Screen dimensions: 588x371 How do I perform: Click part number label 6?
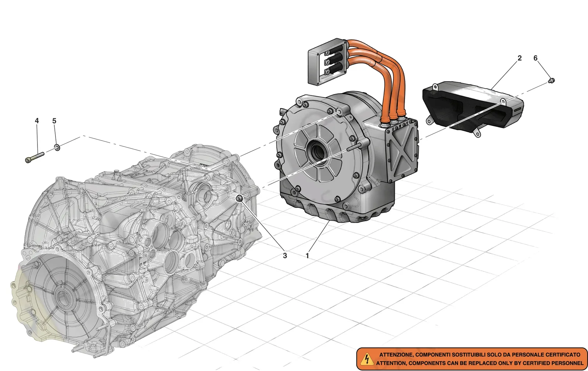tap(535, 58)
